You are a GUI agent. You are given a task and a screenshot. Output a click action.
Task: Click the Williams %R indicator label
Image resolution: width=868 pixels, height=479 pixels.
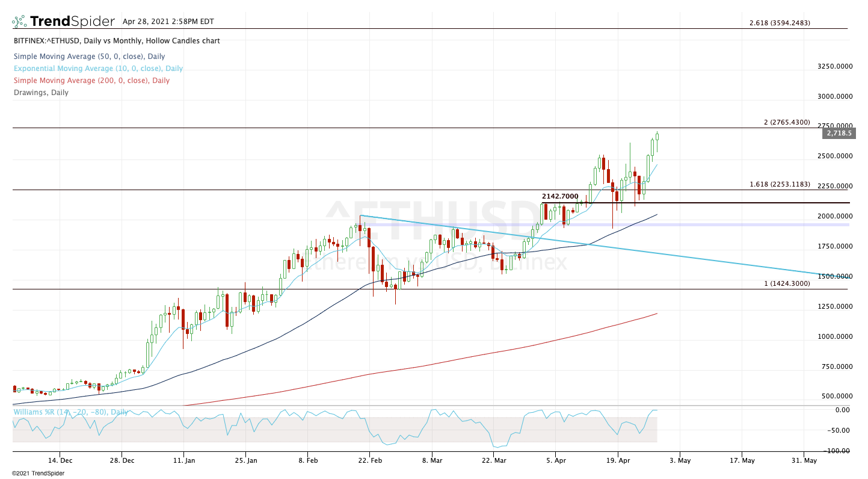tap(70, 412)
